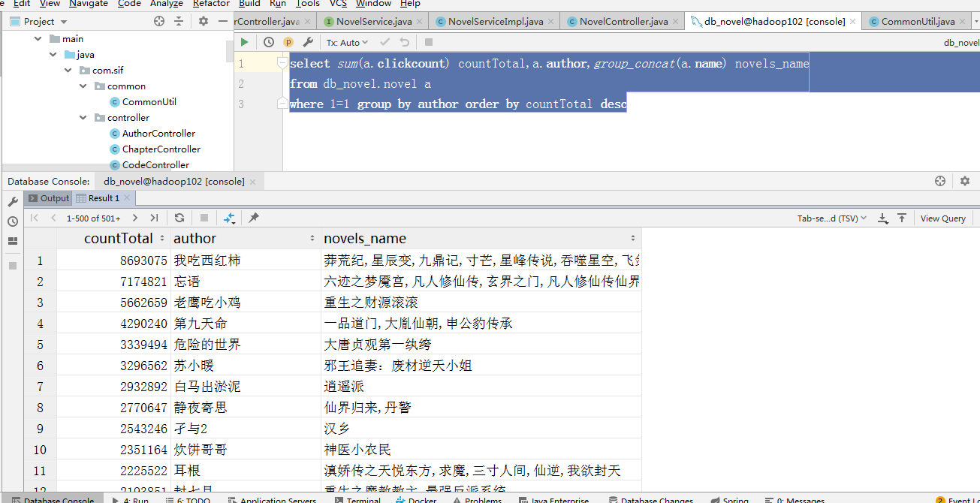Viewport: 980px width, 503px height.
Task: Close Database Console session tab
Action: [x=253, y=182]
